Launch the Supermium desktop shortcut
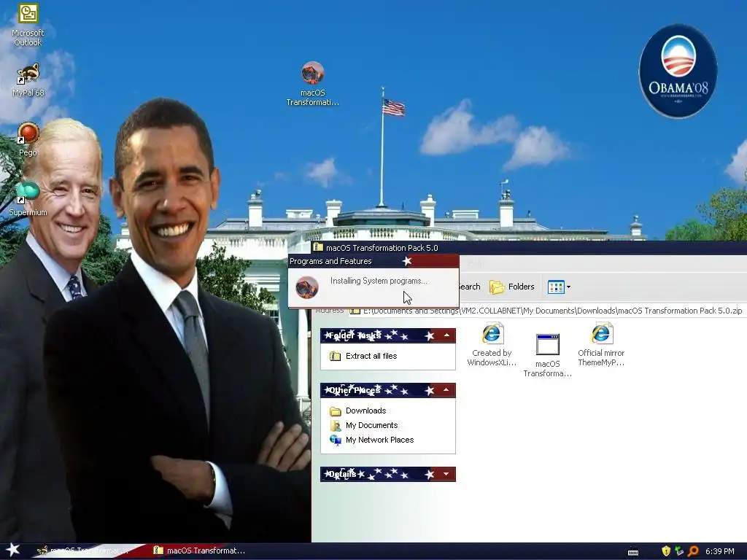This screenshot has height=560, width=747. (x=28, y=199)
